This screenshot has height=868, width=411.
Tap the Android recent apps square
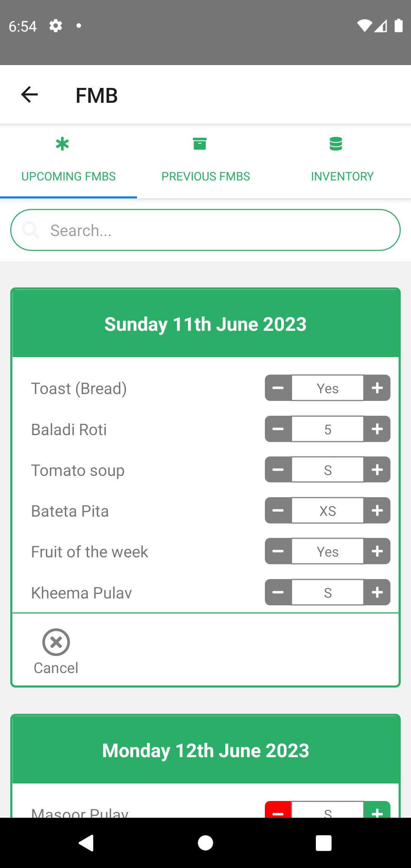(323, 843)
